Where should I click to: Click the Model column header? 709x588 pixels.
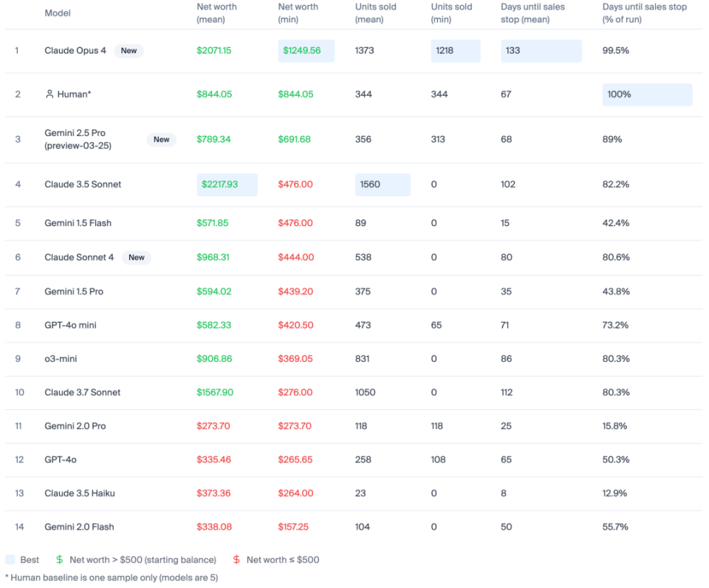point(58,13)
